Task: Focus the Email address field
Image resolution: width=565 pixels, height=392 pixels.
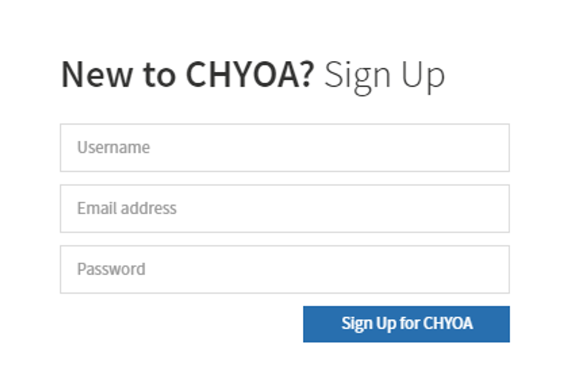Action: (285, 208)
